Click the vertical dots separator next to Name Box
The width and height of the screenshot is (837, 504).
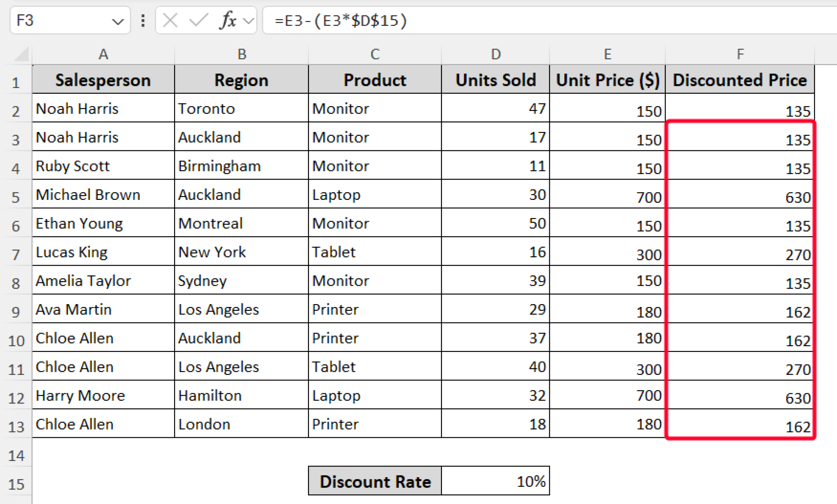(143, 21)
